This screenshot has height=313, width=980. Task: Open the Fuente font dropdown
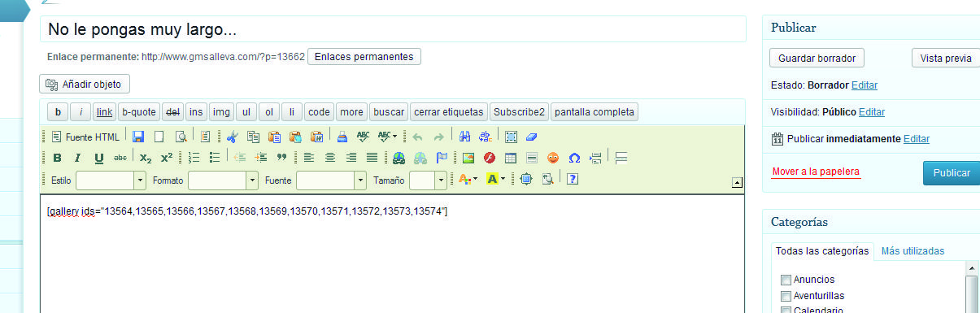point(331,180)
